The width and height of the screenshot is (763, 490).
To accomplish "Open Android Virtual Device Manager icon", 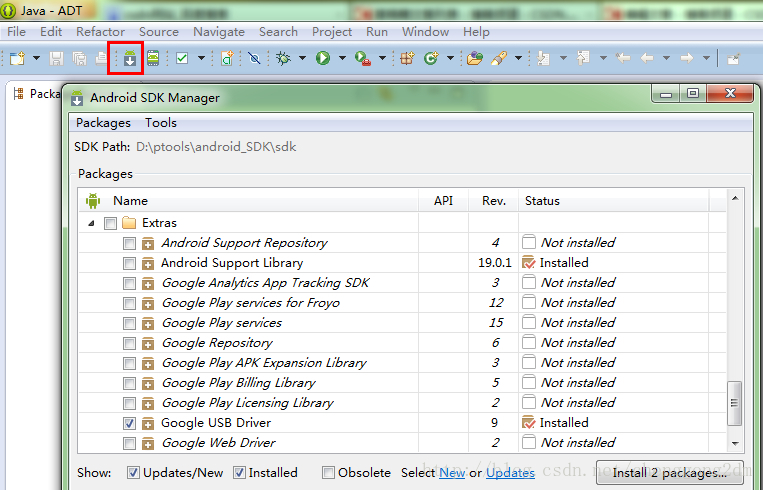I will 153,58.
